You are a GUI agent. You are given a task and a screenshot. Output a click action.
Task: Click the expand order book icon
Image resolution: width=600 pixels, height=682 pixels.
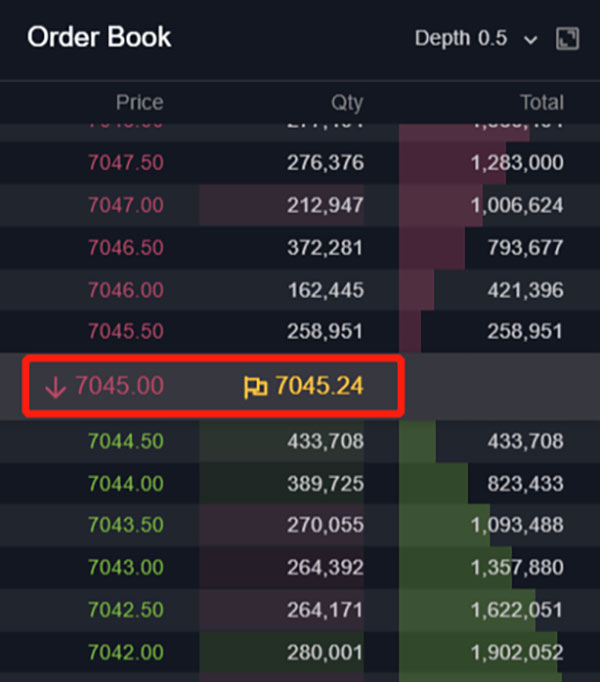click(x=567, y=39)
